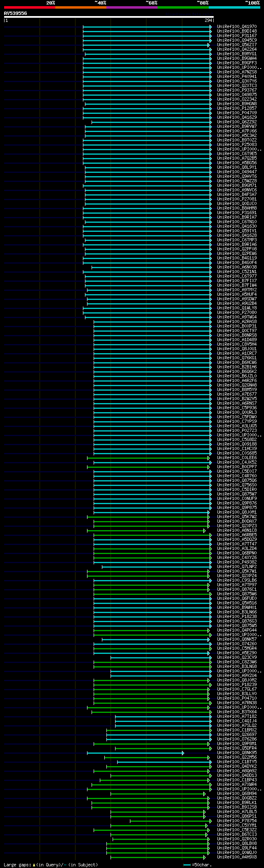This screenshot has width=264, height=868.
Task: Click the UniRef100_P12857 label
Action: pyautogui.click(x=237, y=108)
